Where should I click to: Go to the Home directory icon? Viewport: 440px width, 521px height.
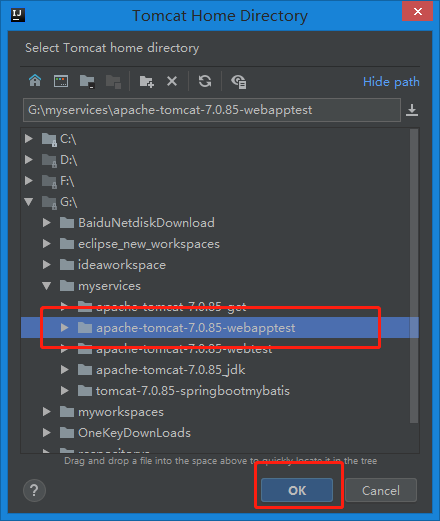click(35, 81)
